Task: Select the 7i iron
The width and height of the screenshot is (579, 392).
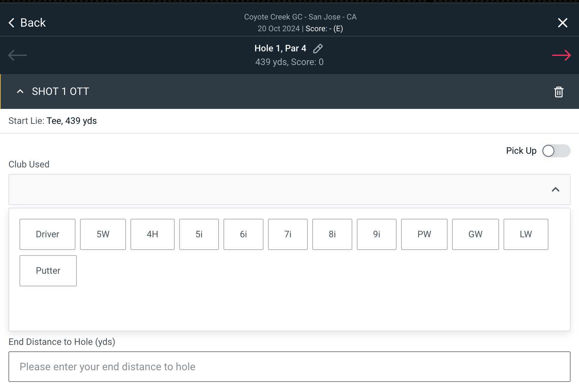Action: coord(288,234)
